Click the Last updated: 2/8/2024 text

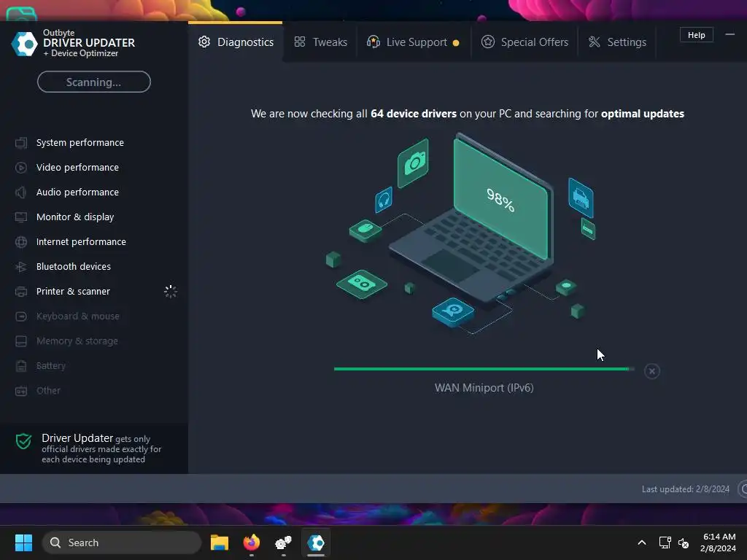(x=685, y=489)
